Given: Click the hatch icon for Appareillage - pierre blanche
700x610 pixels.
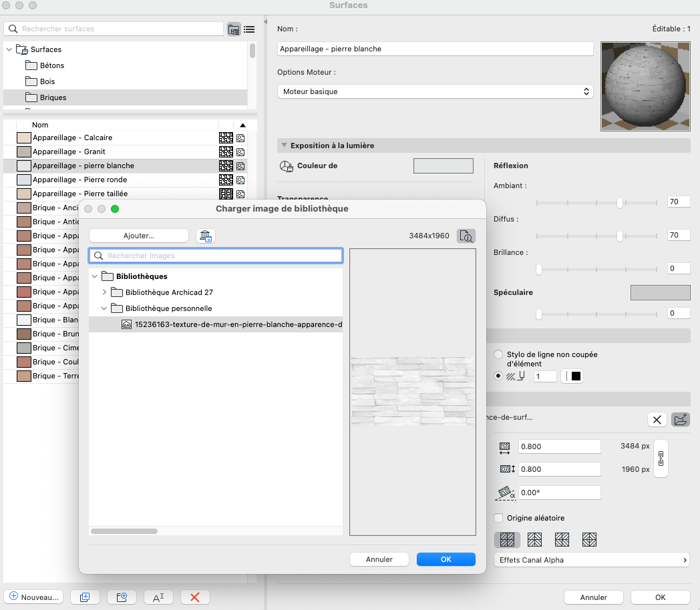Looking at the screenshot, I should [226, 166].
